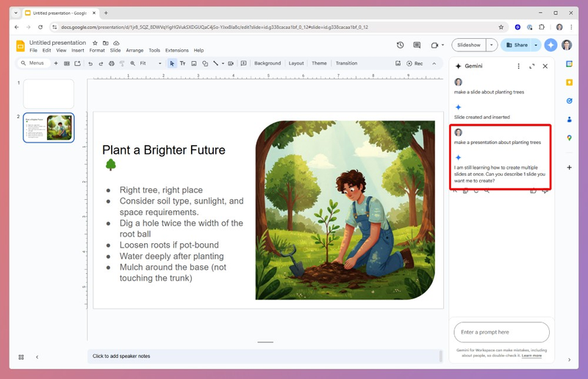Open the zoom Fit dropdown
The width and height of the screenshot is (588, 379).
(151, 63)
